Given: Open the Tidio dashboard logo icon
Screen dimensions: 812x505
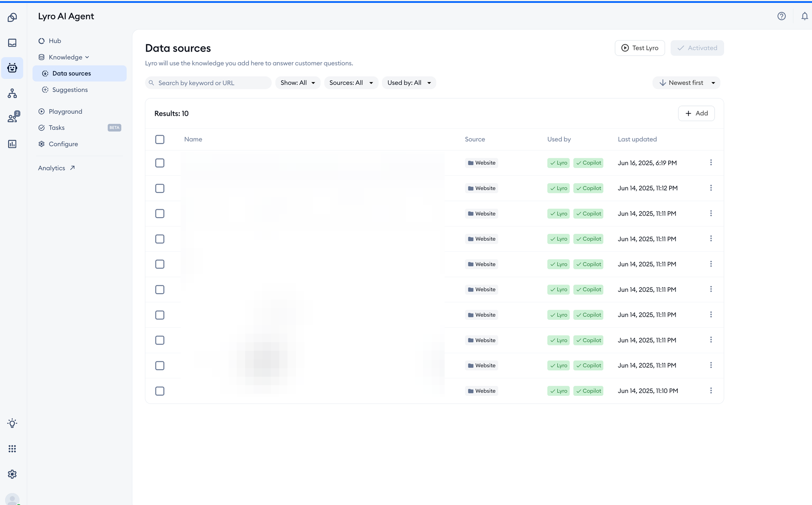Looking at the screenshot, I should [12, 17].
